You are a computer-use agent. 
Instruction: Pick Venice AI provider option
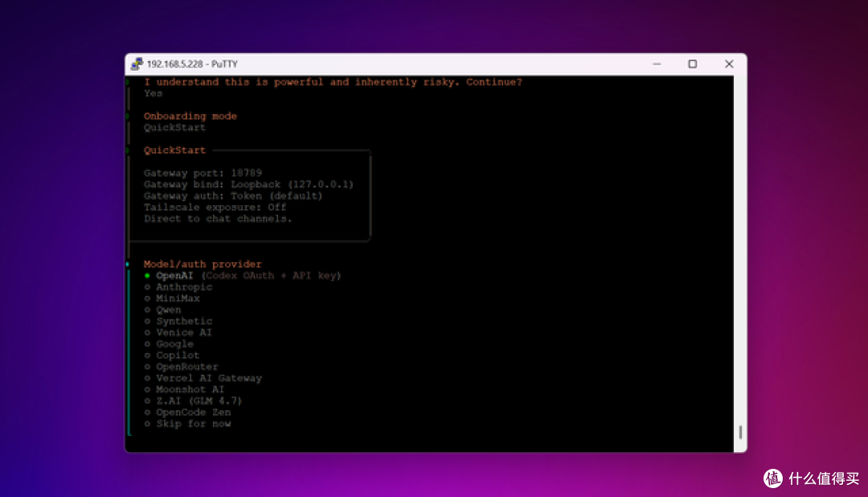(x=178, y=332)
